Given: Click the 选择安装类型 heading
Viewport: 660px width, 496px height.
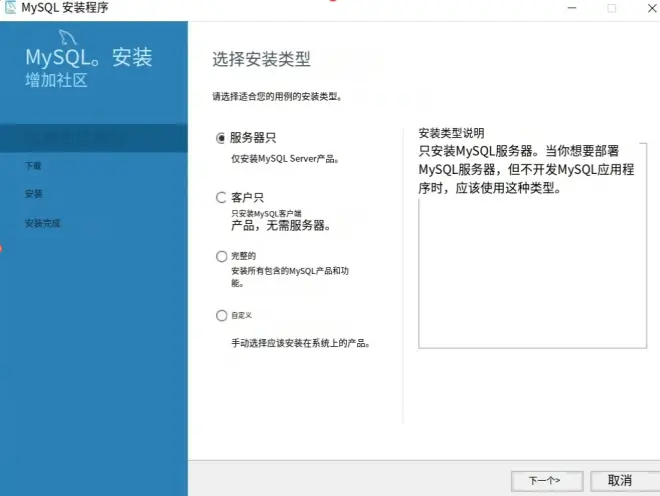Looking at the screenshot, I should (261, 59).
